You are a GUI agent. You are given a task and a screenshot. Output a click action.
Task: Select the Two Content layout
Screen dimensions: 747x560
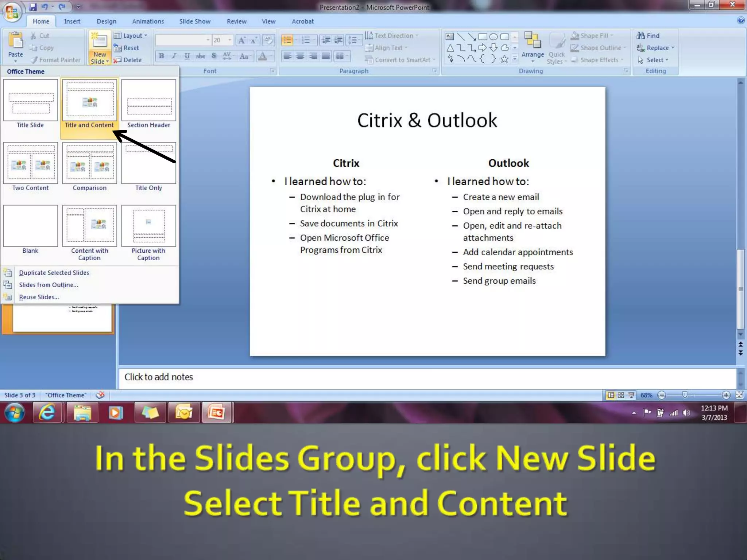tap(30, 167)
